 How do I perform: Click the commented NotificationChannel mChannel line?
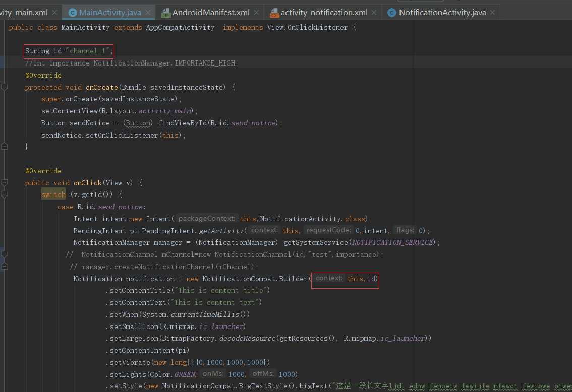pos(224,254)
